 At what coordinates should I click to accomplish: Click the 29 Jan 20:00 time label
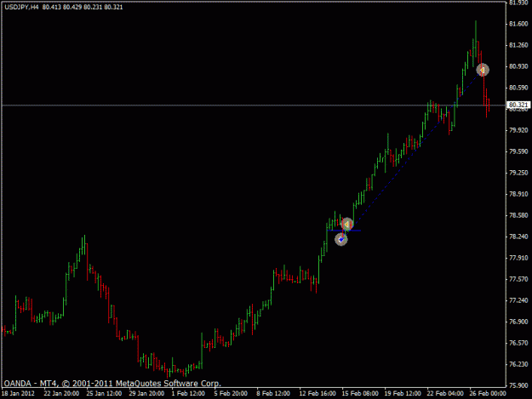pos(146,394)
